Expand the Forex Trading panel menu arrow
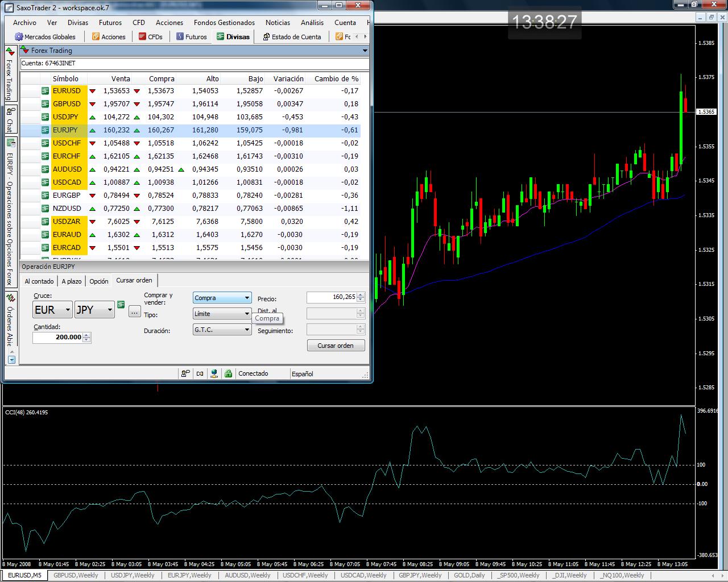The width and height of the screenshot is (728, 582). tap(365, 51)
